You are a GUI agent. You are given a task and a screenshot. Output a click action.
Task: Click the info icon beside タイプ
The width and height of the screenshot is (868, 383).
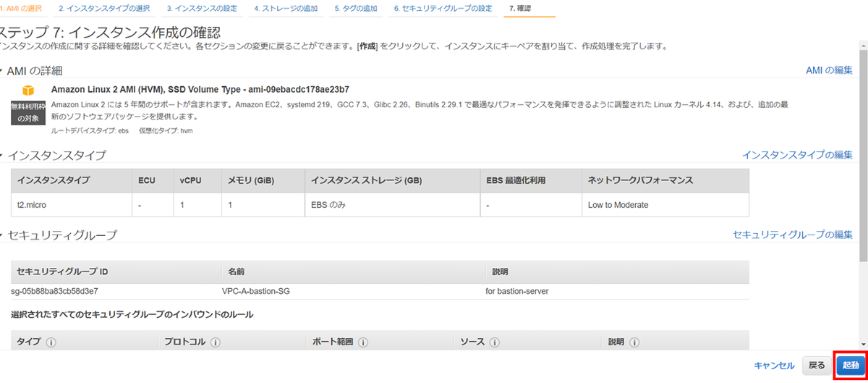pyautogui.click(x=51, y=342)
